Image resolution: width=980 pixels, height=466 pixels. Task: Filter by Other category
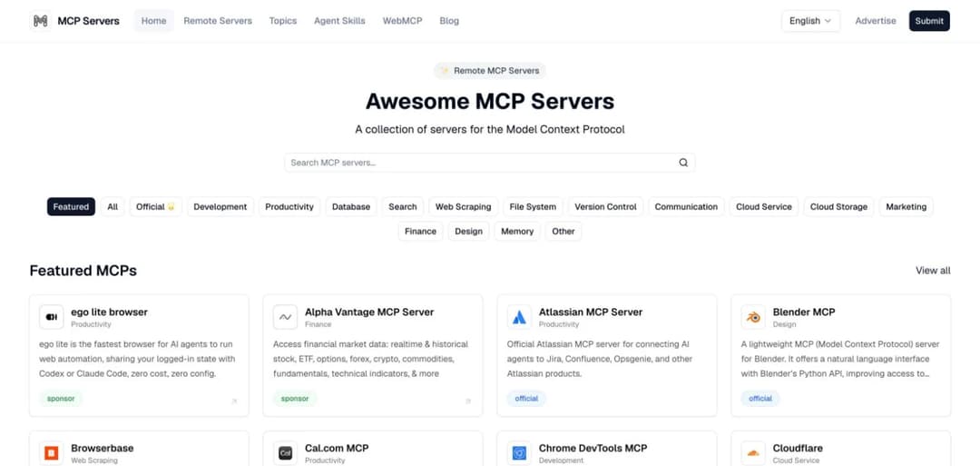[563, 232]
